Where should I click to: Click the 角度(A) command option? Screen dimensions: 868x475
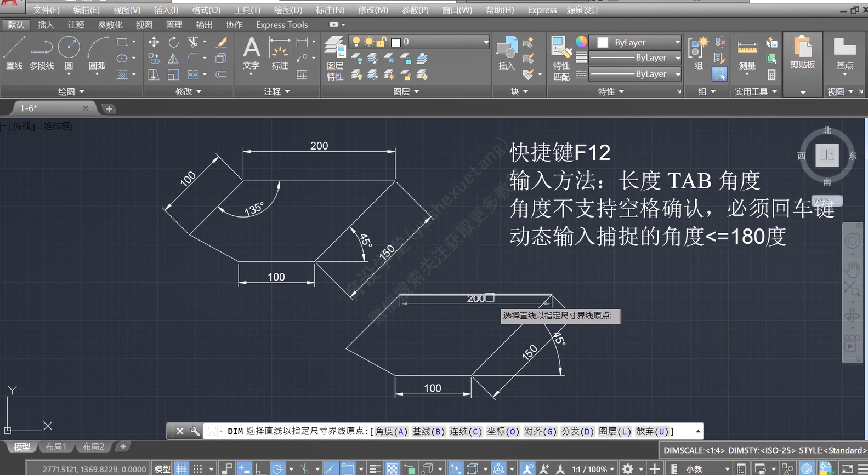coord(392,431)
